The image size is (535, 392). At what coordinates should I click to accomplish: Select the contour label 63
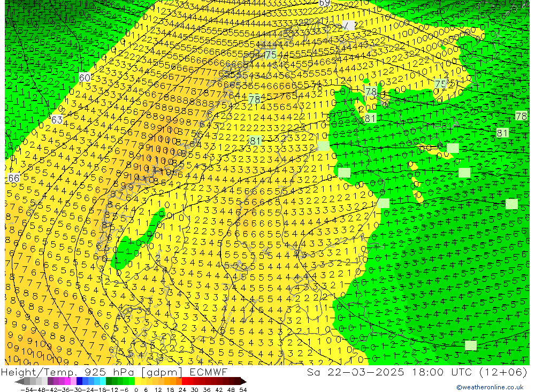57,120
